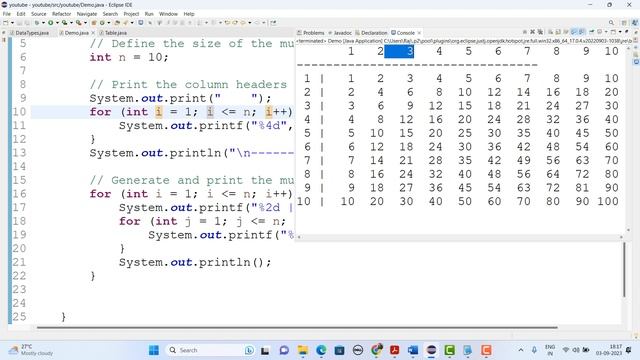Toggle Console Scroll Lock icon
The width and height of the screenshot is (640, 360).
pyautogui.click(x=558, y=32)
